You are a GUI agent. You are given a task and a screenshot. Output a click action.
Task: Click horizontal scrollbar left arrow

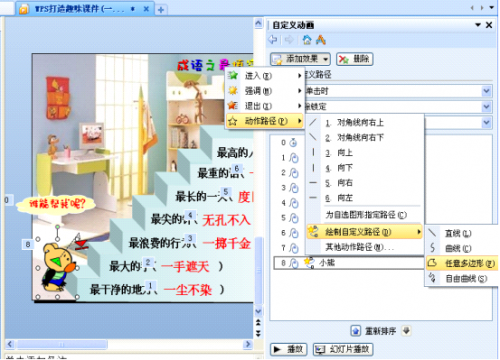tap(10, 344)
